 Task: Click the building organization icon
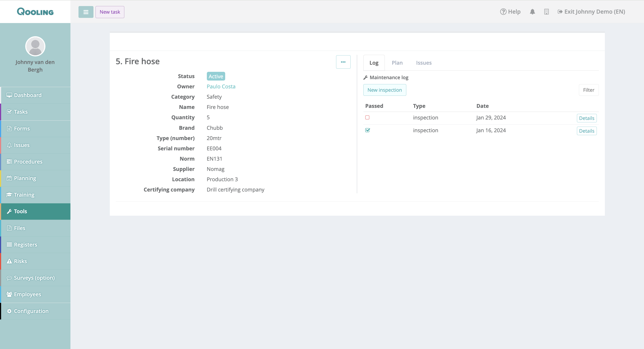click(546, 12)
